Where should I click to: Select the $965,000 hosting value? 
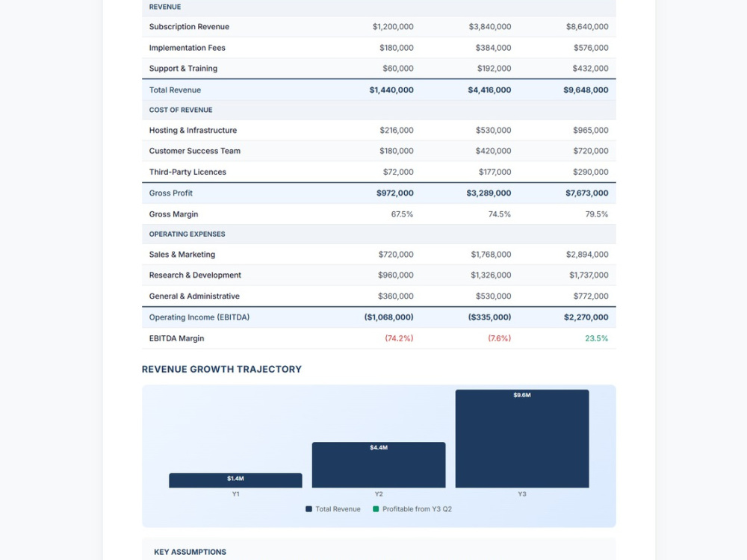point(590,130)
